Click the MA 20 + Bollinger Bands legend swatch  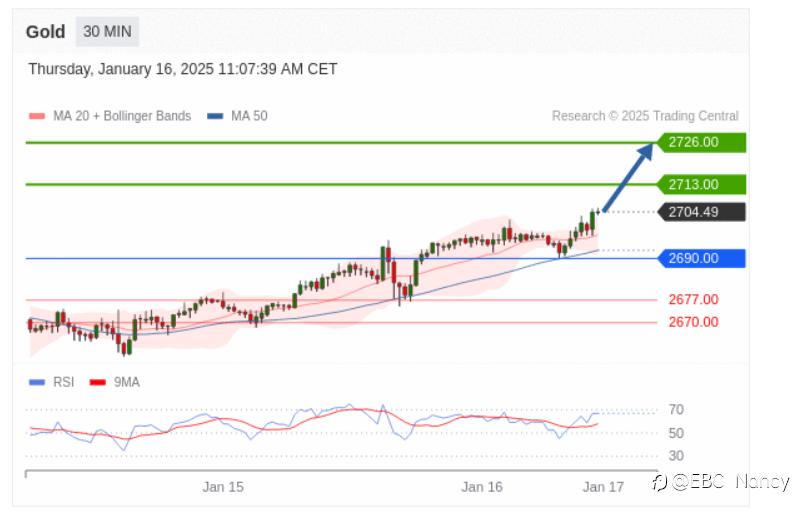click(37, 116)
